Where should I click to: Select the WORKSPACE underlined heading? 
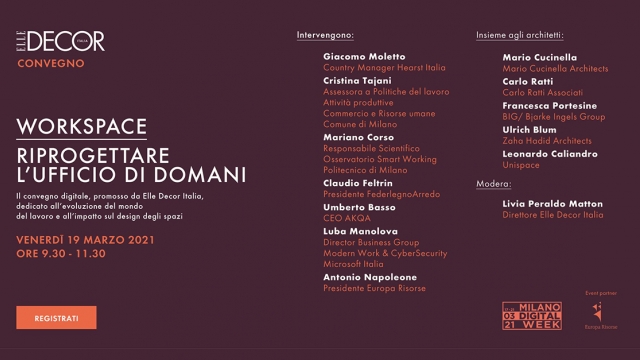click(x=82, y=127)
